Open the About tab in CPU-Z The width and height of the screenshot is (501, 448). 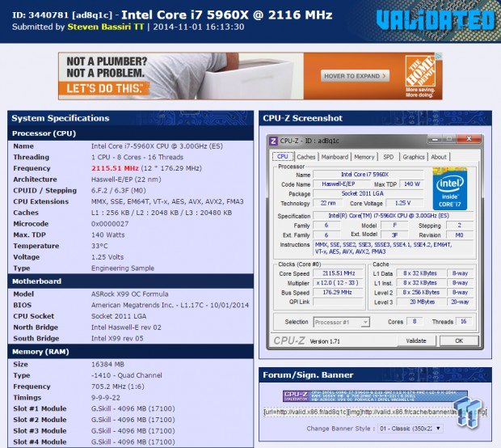pyautogui.click(x=438, y=157)
